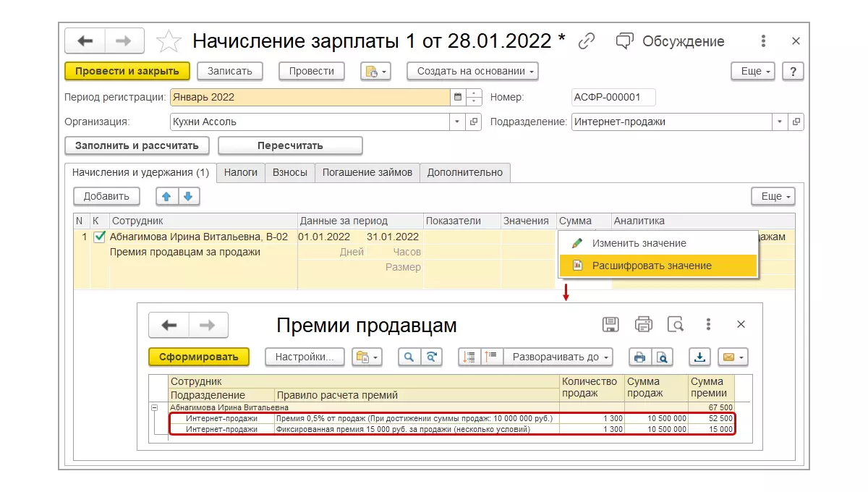Screen dimensions: 868x492
Task: Choose Расшифровать значение in context menu
Action: point(658,266)
